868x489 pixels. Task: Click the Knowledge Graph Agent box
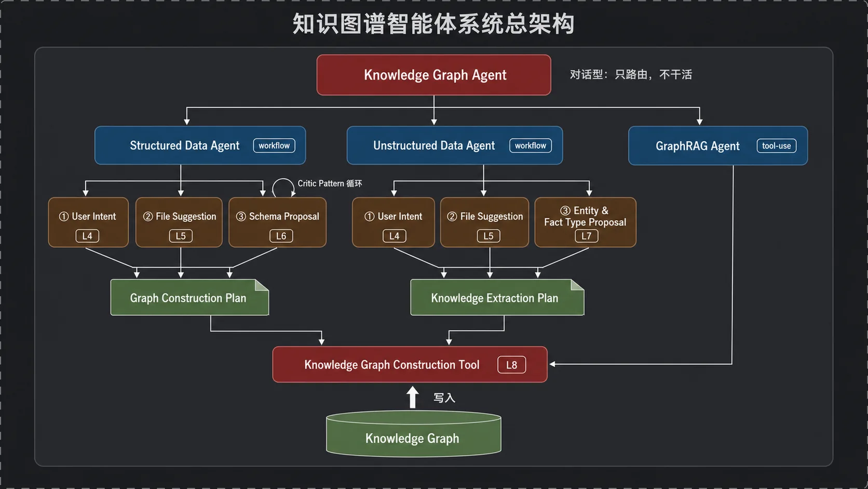(x=433, y=75)
